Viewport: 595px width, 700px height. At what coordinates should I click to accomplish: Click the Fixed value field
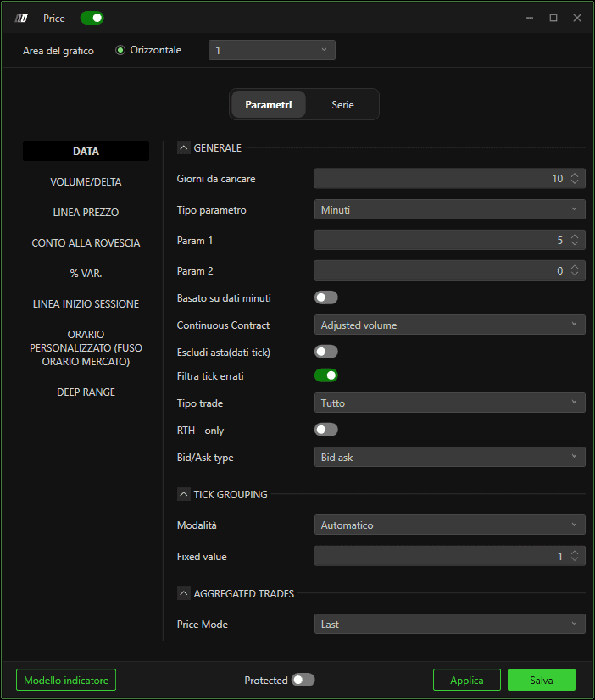pos(449,556)
